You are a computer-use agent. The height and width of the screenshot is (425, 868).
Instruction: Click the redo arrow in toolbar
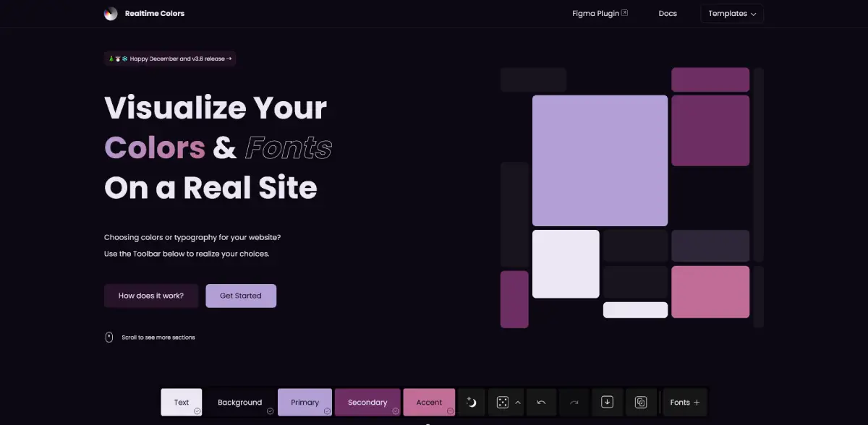pyautogui.click(x=574, y=403)
